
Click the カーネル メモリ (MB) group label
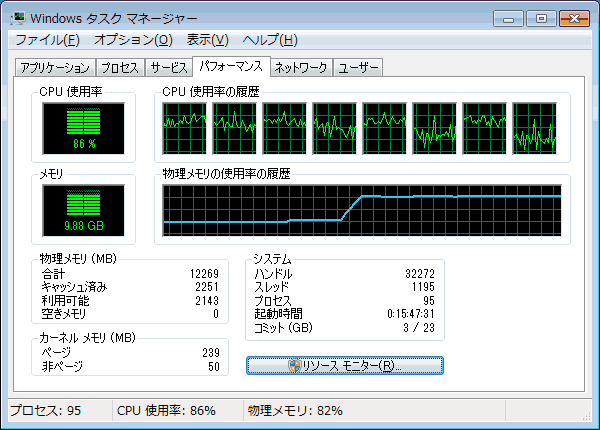coord(88,338)
